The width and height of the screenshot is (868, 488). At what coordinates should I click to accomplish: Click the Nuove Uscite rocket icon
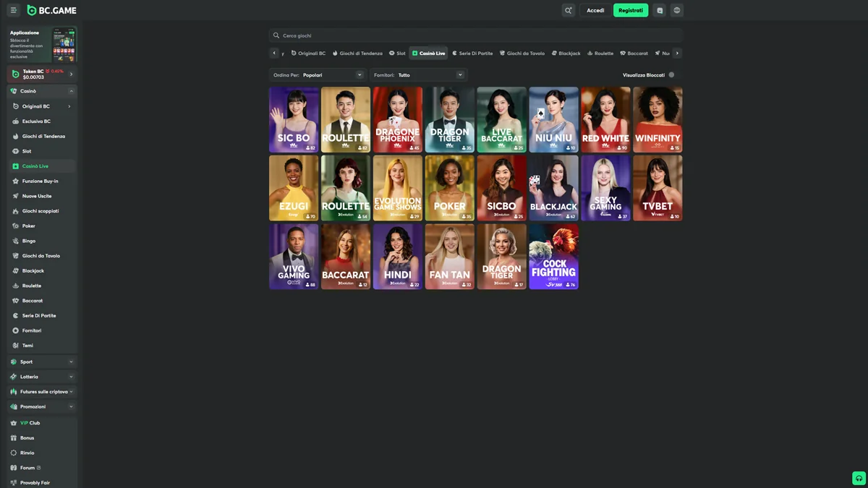tap(16, 196)
